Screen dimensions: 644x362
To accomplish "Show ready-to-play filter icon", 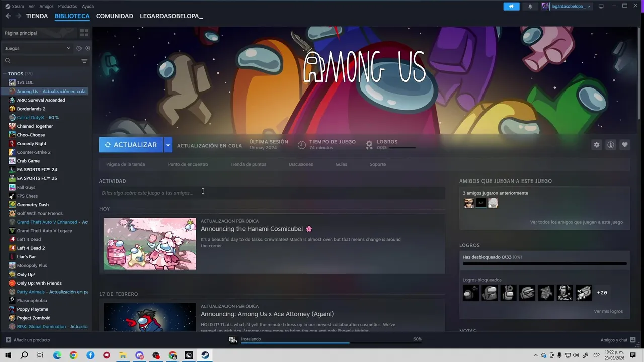I will click(x=87, y=48).
